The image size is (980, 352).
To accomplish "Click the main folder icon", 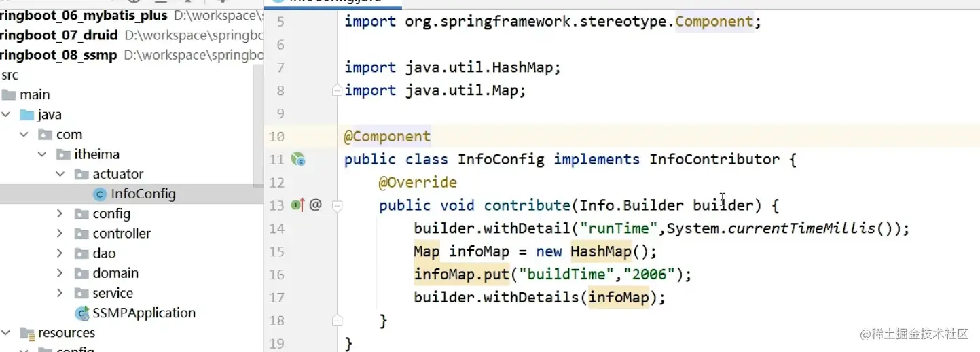I will 9,94.
